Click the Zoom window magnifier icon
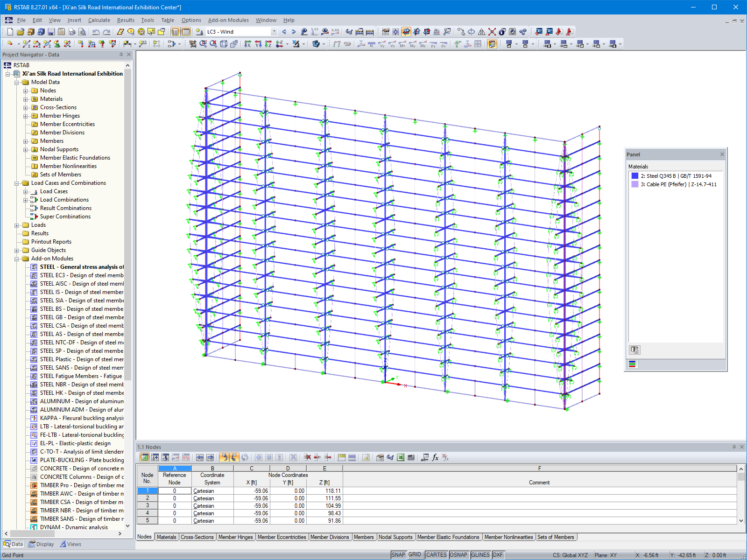747x560 pixels. click(203, 44)
